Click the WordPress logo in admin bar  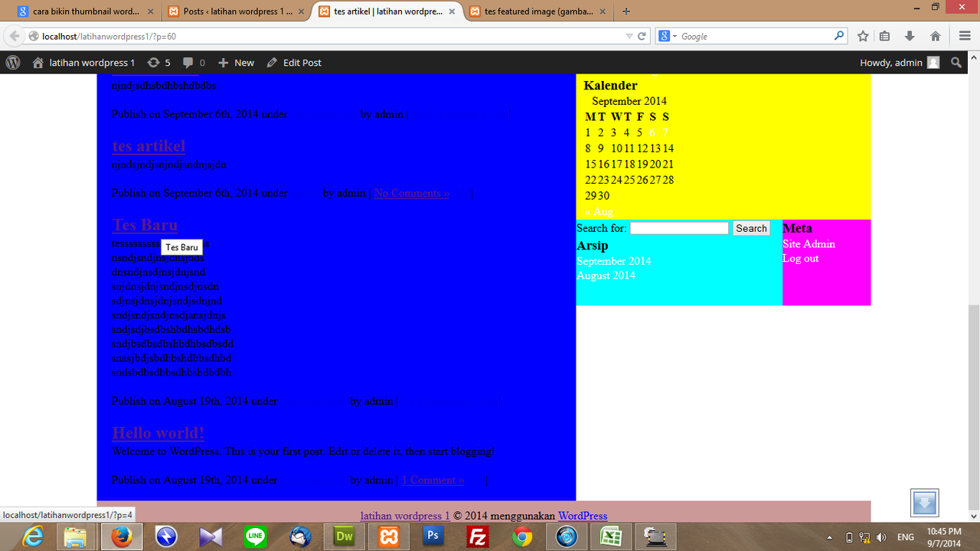coord(13,63)
